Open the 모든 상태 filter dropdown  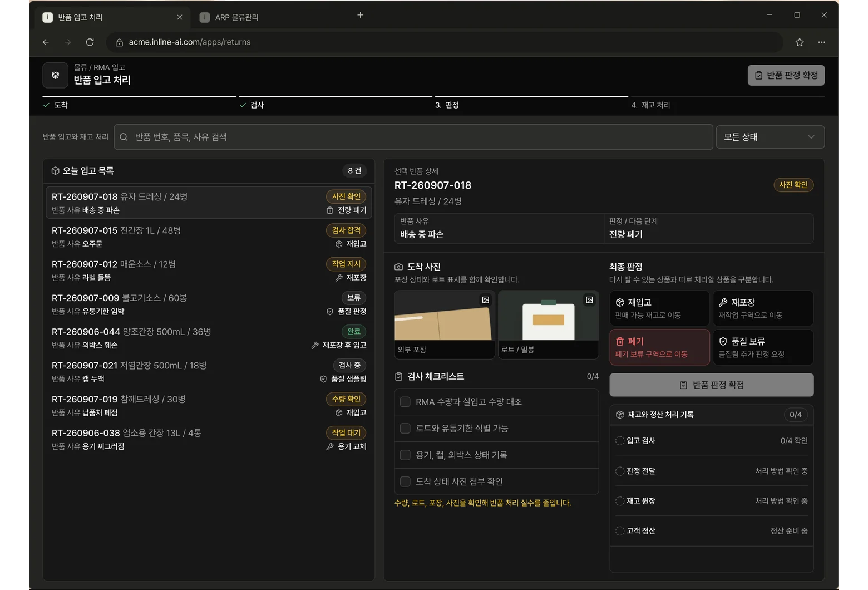(x=770, y=137)
